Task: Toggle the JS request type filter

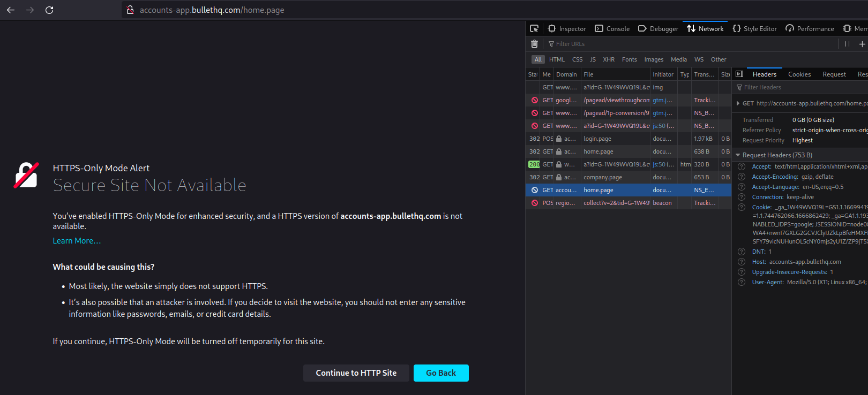Action: pyautogui.click(x=593, y=59)
